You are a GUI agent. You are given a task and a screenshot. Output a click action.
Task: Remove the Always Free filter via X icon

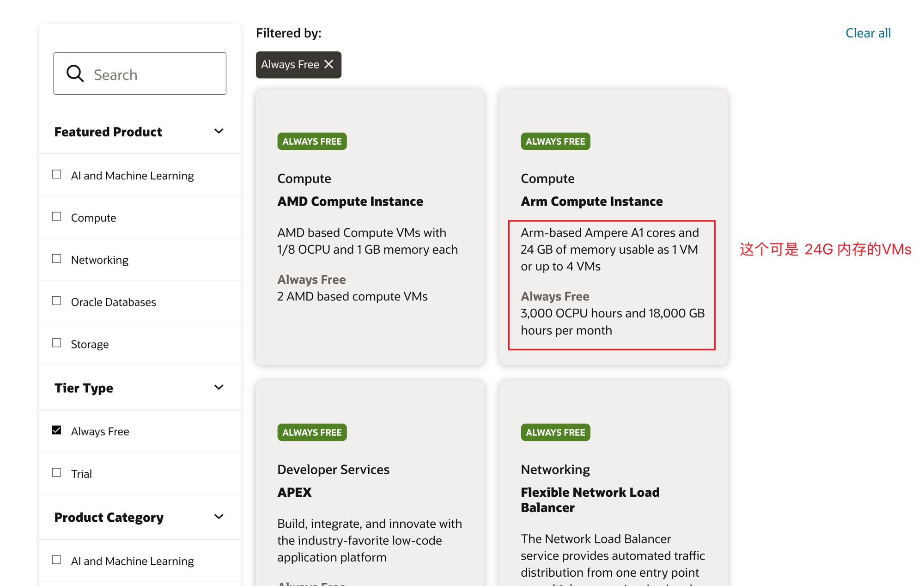329,64
